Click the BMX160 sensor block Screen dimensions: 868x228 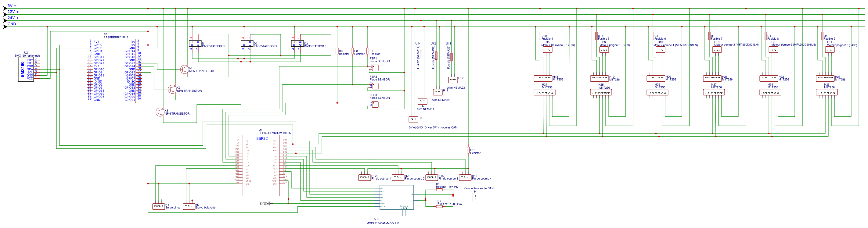[26, 69]
